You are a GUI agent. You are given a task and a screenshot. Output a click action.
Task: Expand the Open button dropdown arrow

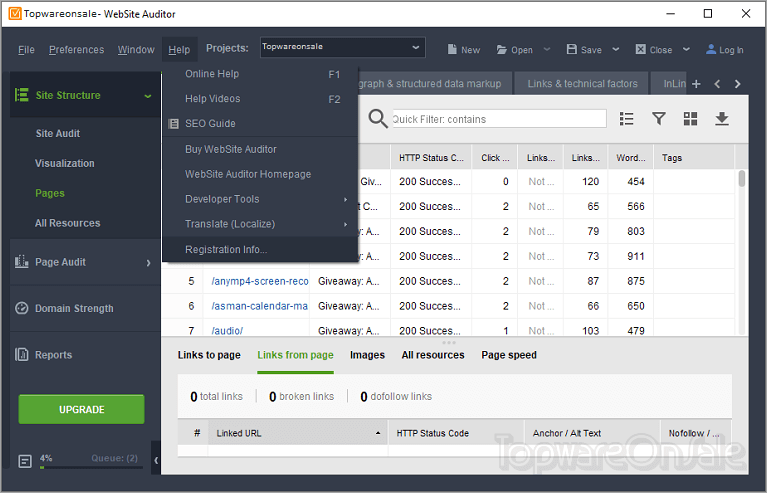[547, 49]
